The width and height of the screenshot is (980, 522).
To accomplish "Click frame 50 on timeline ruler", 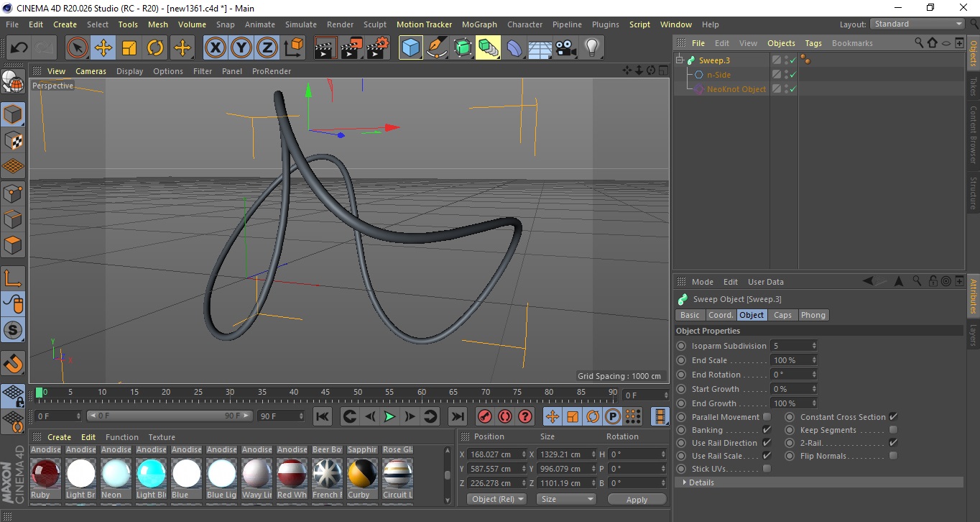I will click(358, 393).
